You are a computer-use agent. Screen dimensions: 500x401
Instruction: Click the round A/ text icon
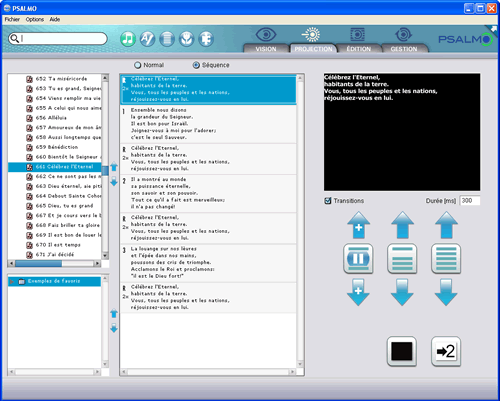coord(147,39)
